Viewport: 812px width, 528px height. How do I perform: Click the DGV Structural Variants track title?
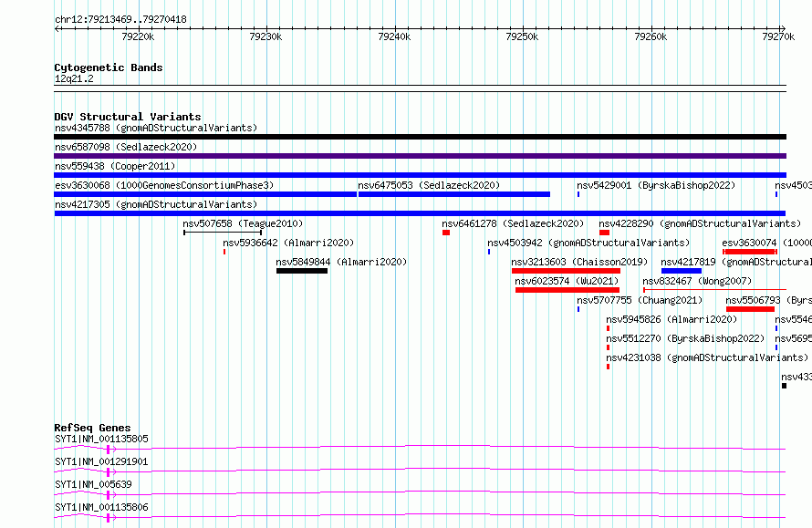[x=128, y=117]
